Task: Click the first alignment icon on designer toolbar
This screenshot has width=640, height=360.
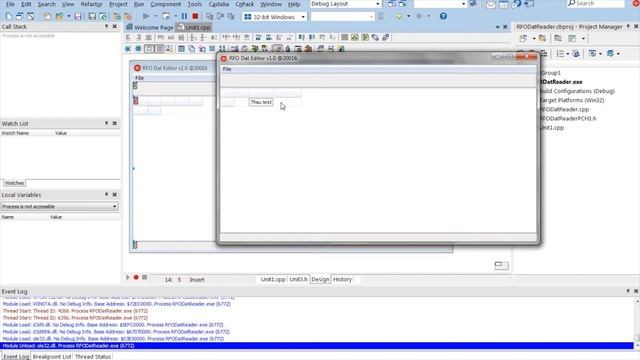Action: coord(129,38)
